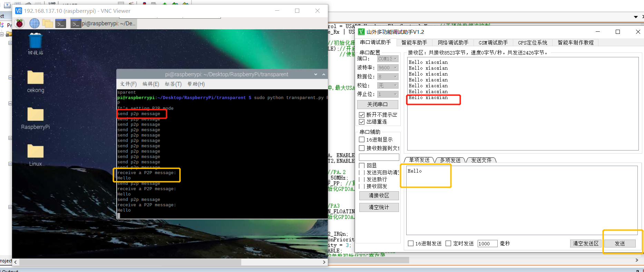This screenshot has width=644, height=272.
Task: Click the 清接收区 button
Action: pyautogui.click(x=379, y=196)
